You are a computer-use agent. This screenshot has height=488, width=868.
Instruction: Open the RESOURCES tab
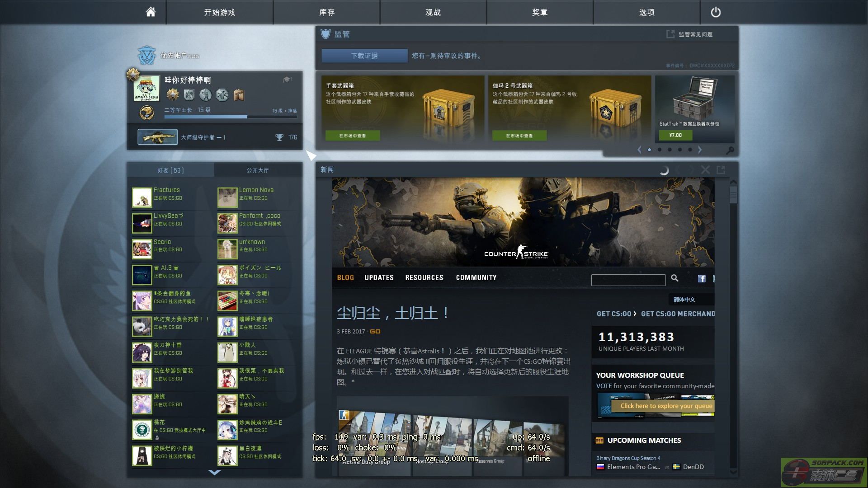tap(424, 277)
